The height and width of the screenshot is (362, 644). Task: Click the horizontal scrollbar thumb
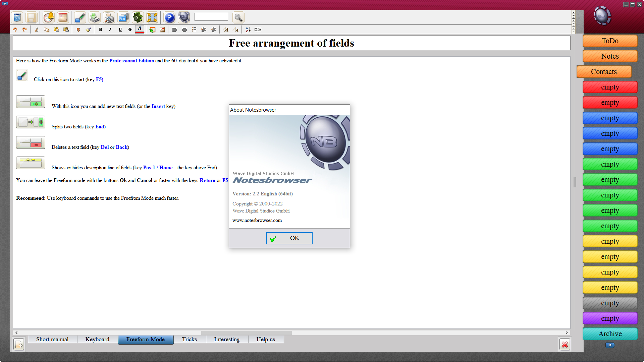click(246, 333)
